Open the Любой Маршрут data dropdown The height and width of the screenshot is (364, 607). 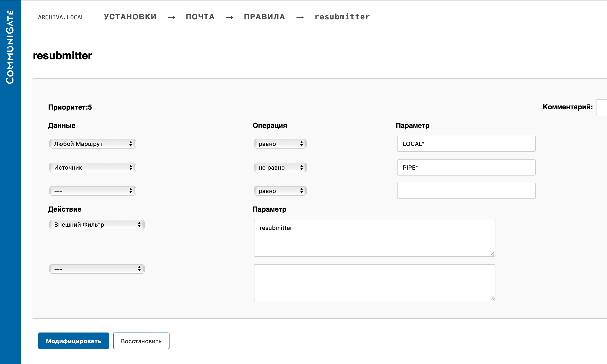coord(92,144)
